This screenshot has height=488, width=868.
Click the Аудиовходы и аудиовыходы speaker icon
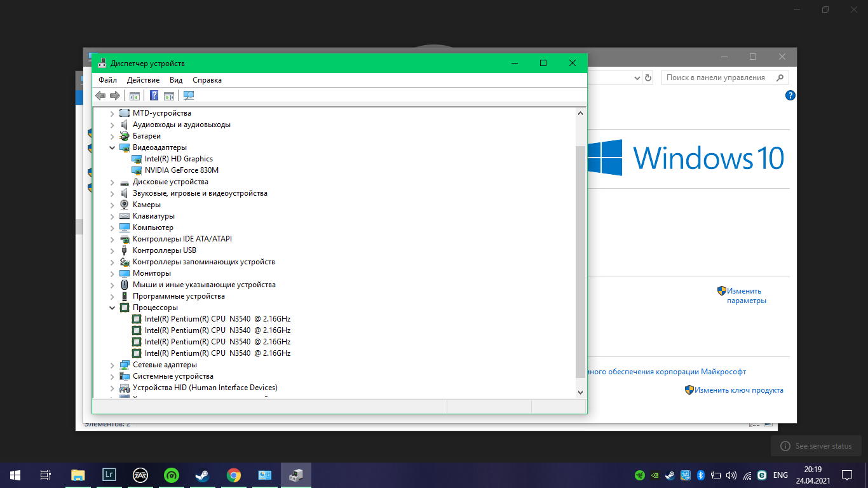125,125
